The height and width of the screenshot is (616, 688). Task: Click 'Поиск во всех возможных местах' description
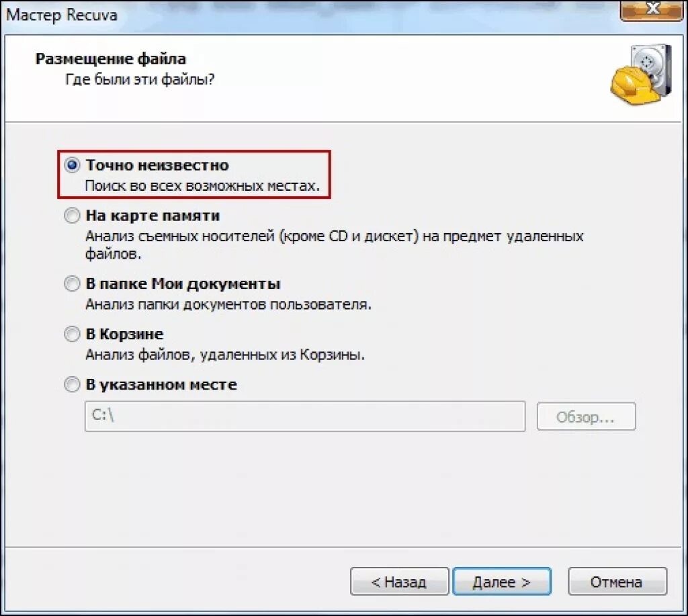point(202,186)
